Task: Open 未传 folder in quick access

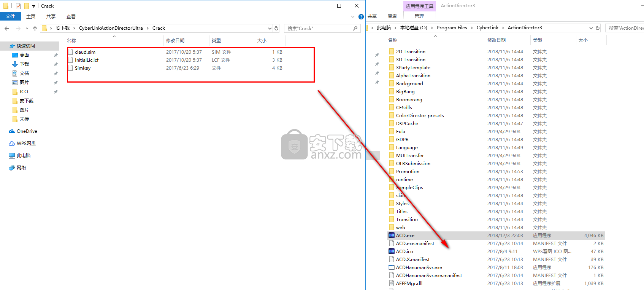Action: (x=24, y=119)
